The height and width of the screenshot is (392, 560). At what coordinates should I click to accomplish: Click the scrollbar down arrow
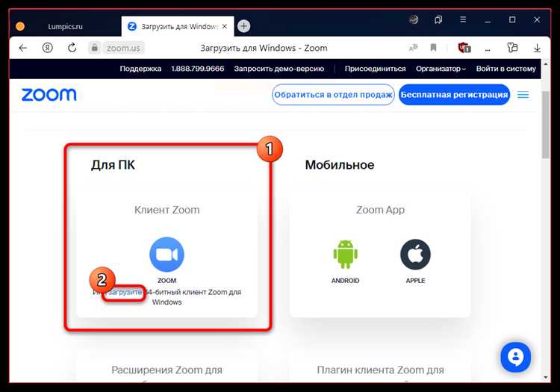tap(545, 377)
